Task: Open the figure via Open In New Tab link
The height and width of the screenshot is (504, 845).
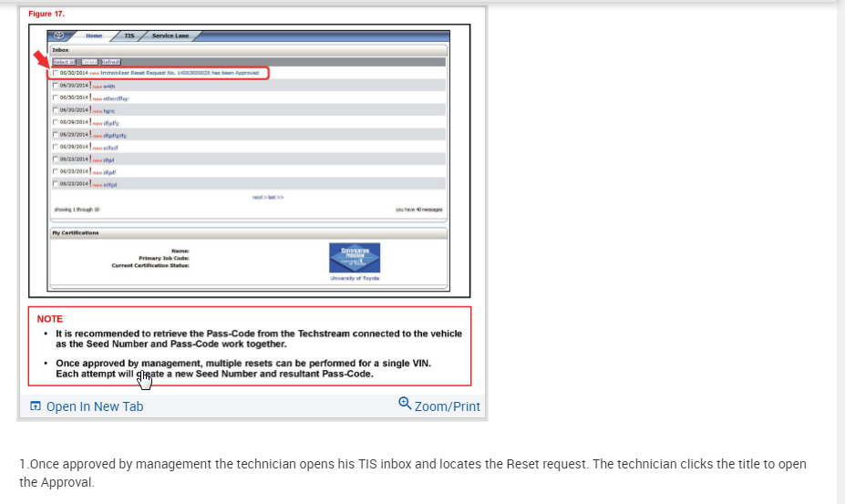Action: (95, 406)
